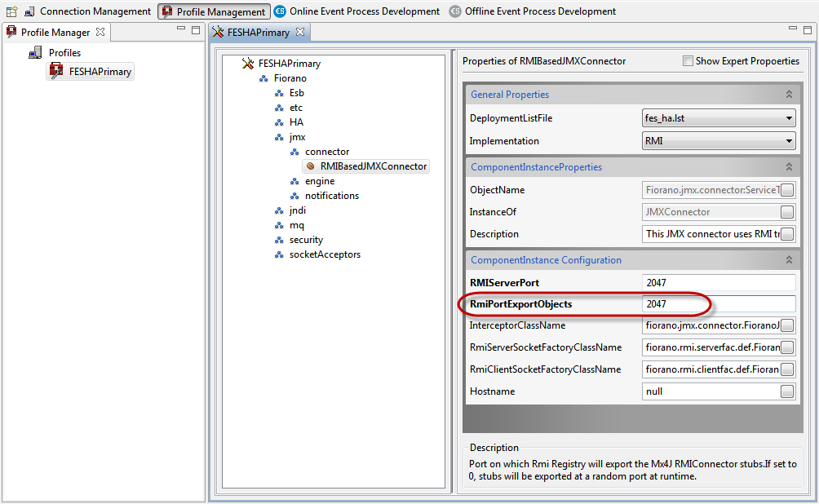Click the Profiles root node icon

pyautogui.click(x=35, y=53)
